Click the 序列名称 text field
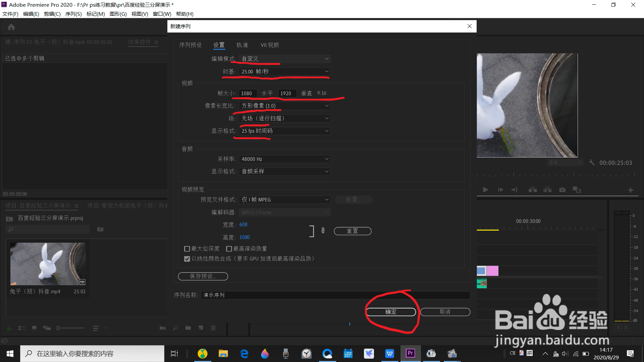The width and height of the screenshot is (644, 362). pyautogui.click(x=335, y=295)
